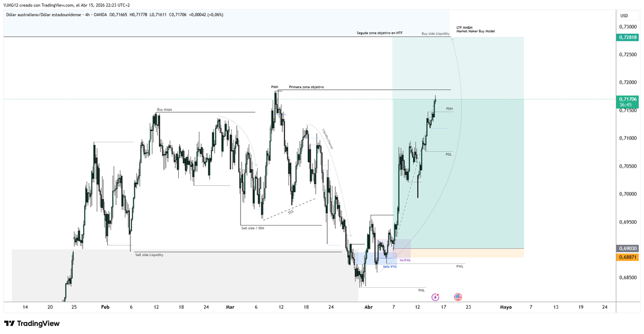
Task: Select the green profit target zone of long position
Action: point(458,143)
